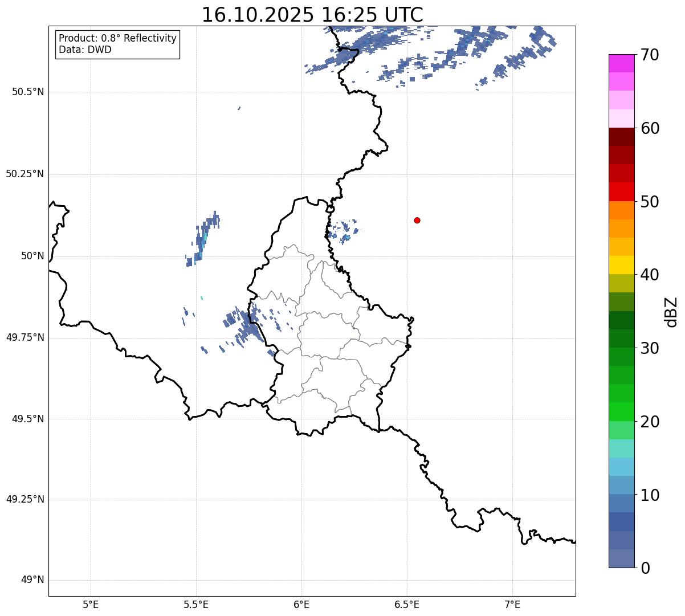Click the 7°E longitude label

512,604
